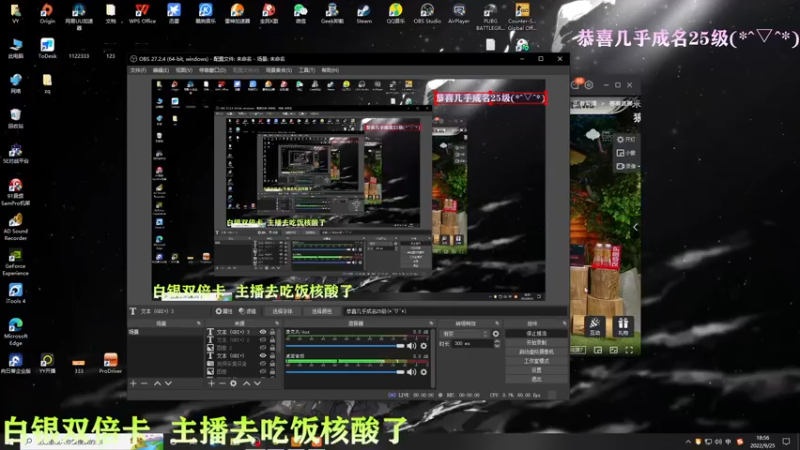The image size is (800, 450).
Task: Move scene down arrow in Scenes panel
Action: click(168, 383)
